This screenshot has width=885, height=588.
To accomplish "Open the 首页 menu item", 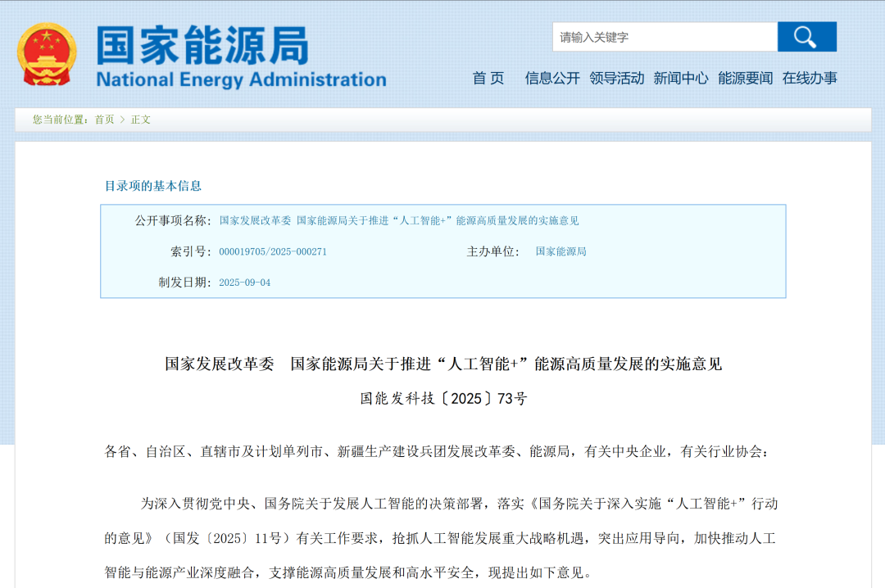I will click(x=488, y=79).
